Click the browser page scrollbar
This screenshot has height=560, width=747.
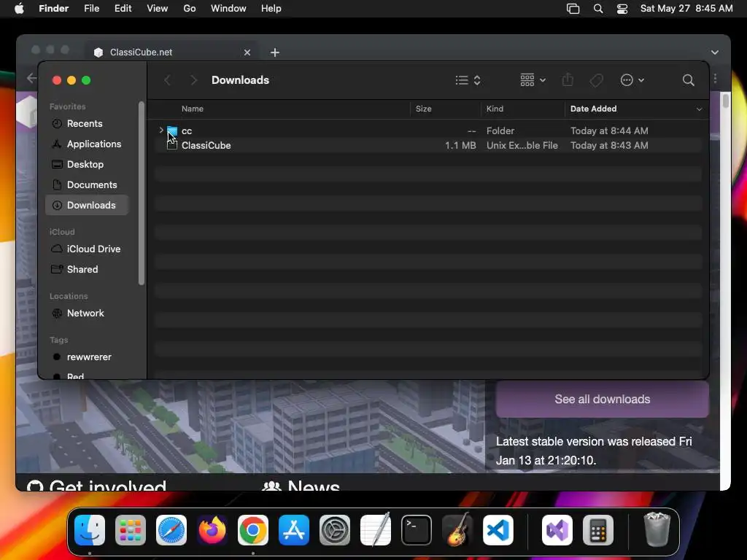(x=726, y=101)
